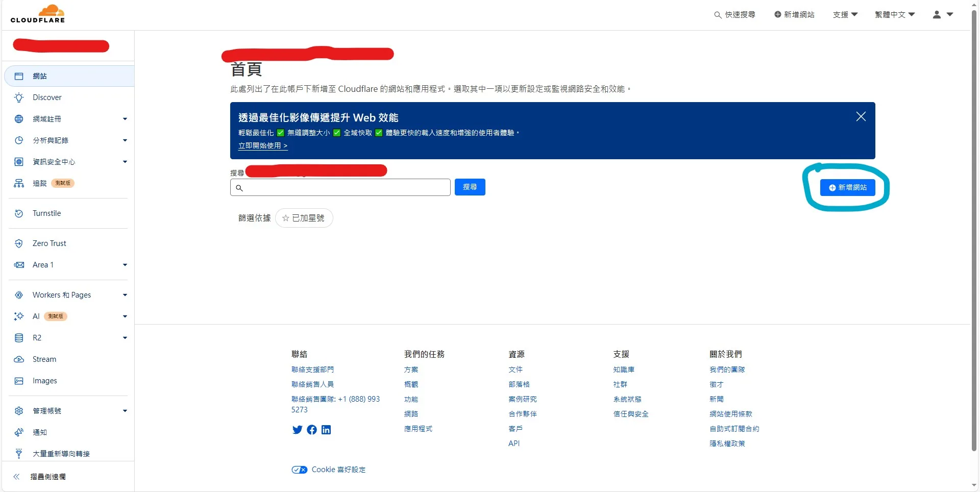Click the Area 1 mail icon
Screen dimensions: 980x492
(19, 265)
